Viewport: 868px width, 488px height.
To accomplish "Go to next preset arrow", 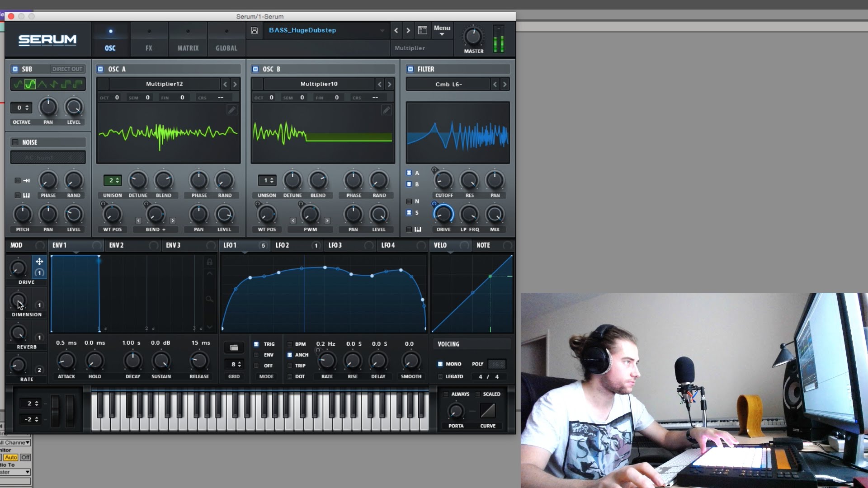I will tap(408, 30).
